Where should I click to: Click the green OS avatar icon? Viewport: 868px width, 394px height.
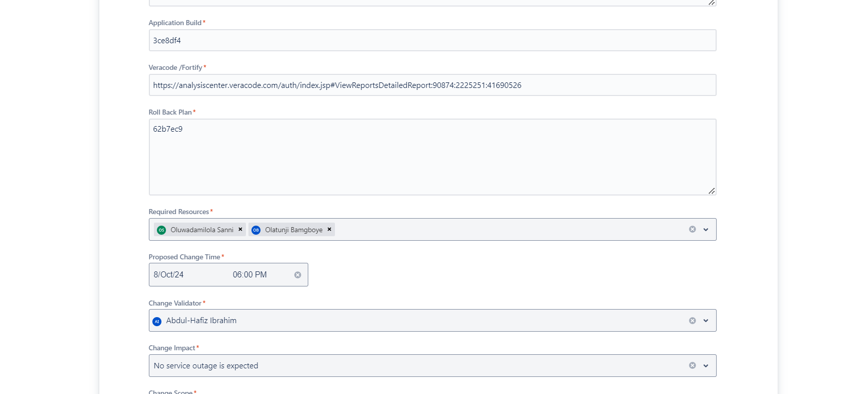(x=161, y=230)
